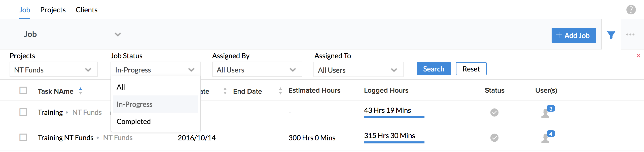Image resolution: width=644 pixels, height=152 pixels.
Task: Sort by Task NAme arrows
Action: coord(80,91)
